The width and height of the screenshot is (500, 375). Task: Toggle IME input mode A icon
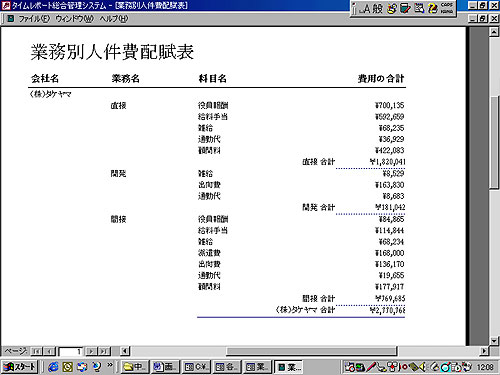coord(366,8)
